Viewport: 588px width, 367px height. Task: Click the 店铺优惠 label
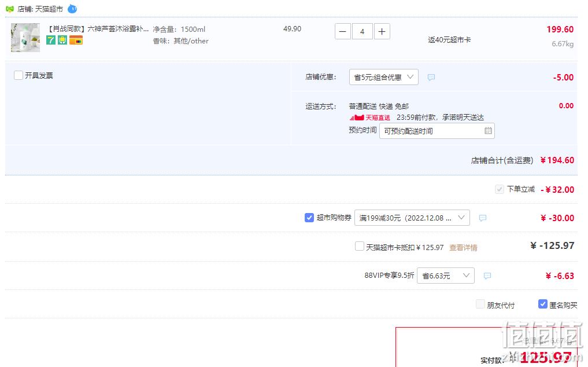point(321,77)
